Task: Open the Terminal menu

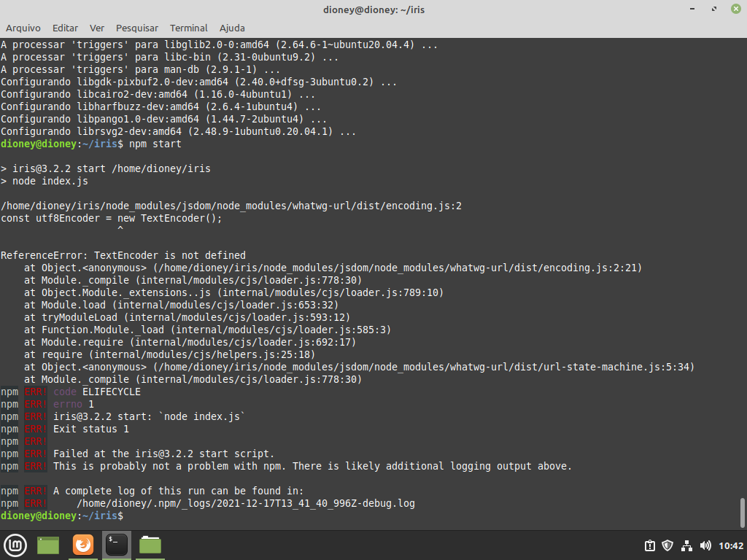Action: pos(188,28)
